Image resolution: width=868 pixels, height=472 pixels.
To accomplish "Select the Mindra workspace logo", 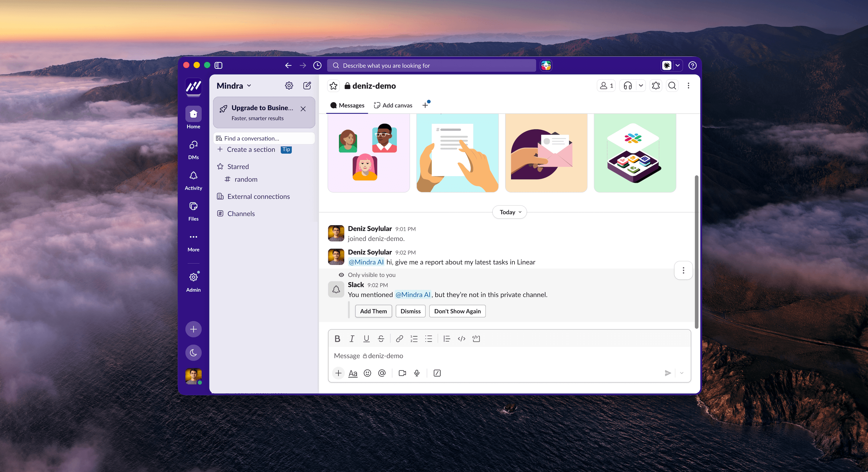I will (193, 87).
